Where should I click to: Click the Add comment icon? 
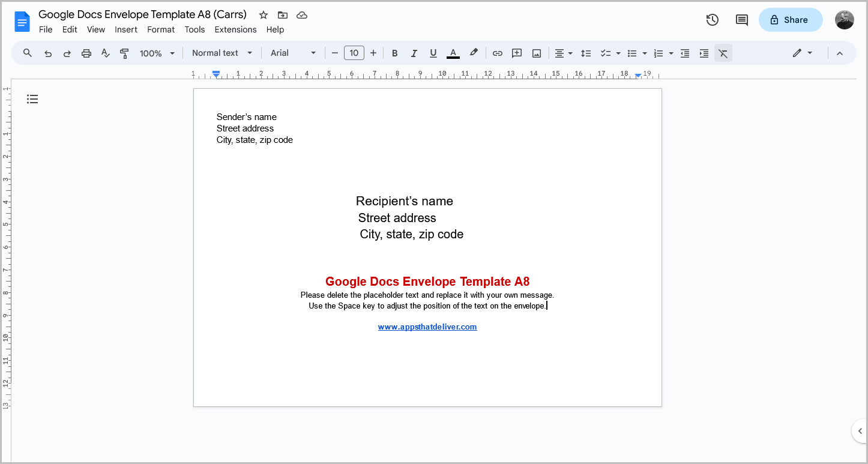516,53
